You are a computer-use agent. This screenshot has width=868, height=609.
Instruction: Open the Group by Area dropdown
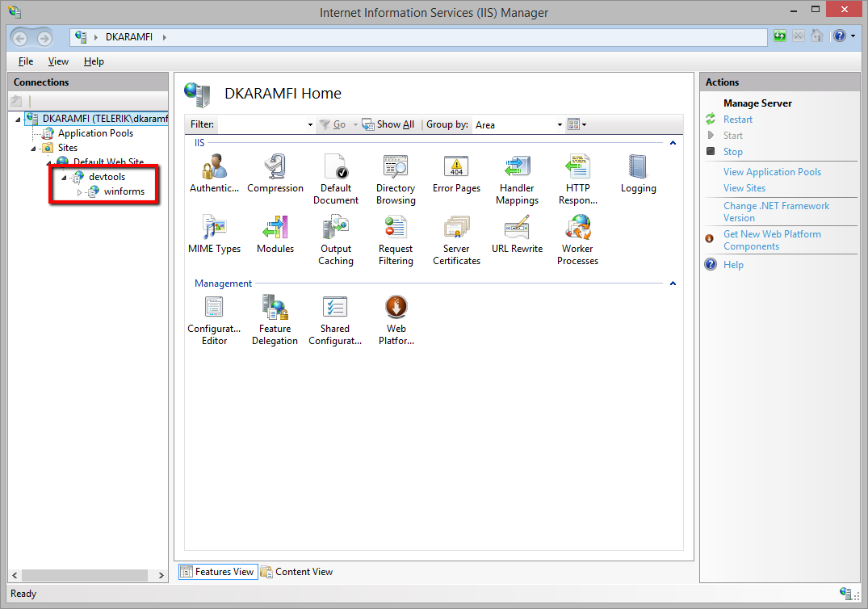(x=560, y=125)
